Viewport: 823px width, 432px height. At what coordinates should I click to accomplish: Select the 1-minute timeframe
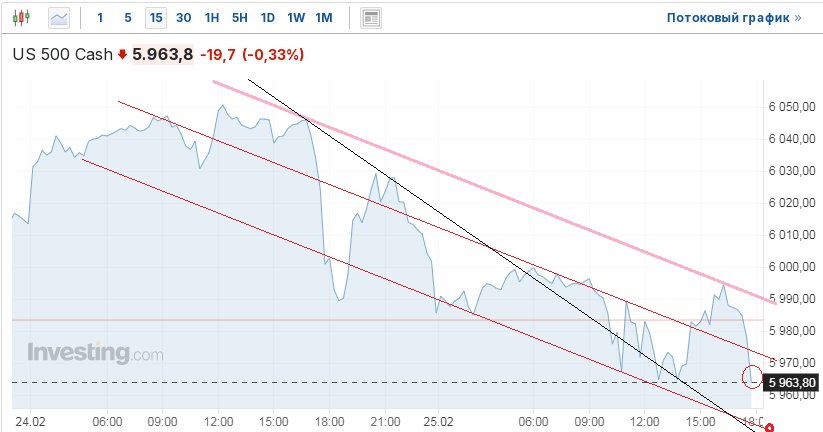100,17
